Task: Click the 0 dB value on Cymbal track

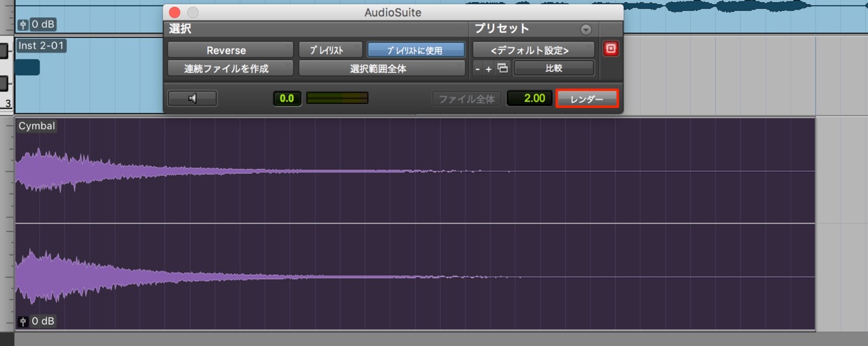Action: point(43,321)
